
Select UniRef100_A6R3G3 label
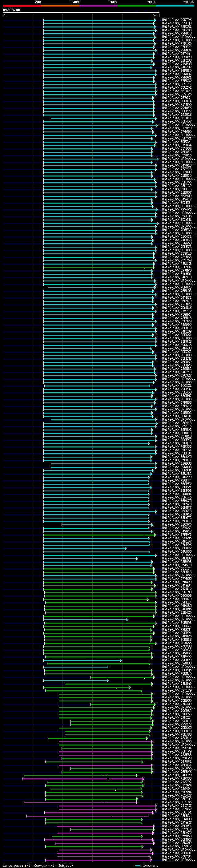177,446
